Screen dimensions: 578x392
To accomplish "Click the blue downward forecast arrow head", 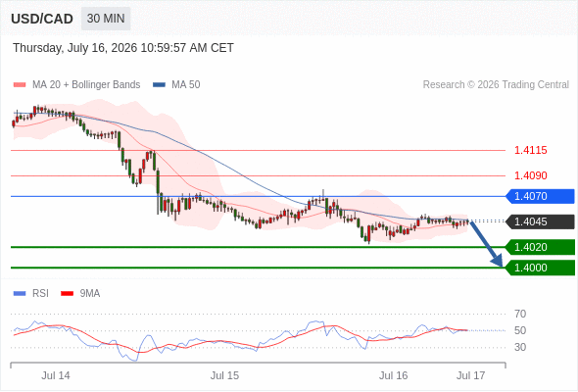I will [x=498, y=261].
